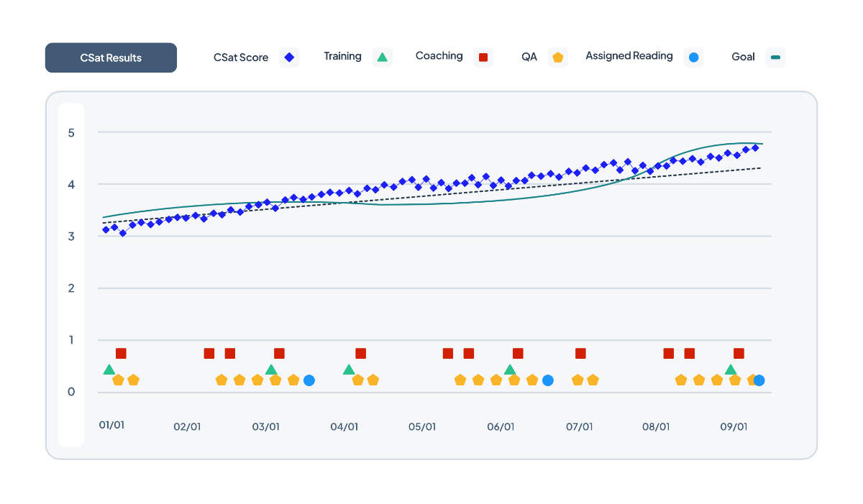The height and width of the screenshot is (504, 863).
Task: Click the orange pentagon QA legend icon
Action: tap(558, 58)
